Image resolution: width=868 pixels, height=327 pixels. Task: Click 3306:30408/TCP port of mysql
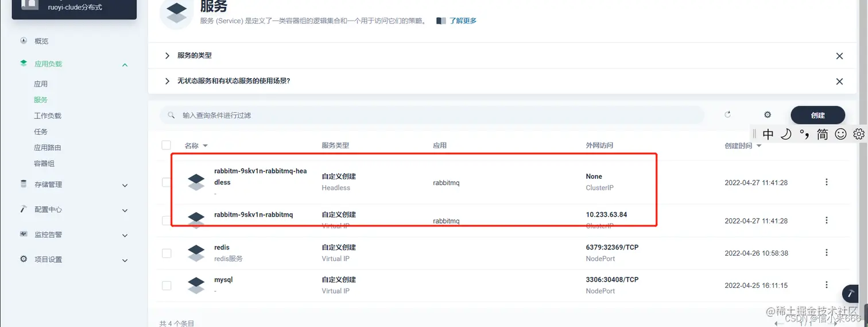click(612, 280)
